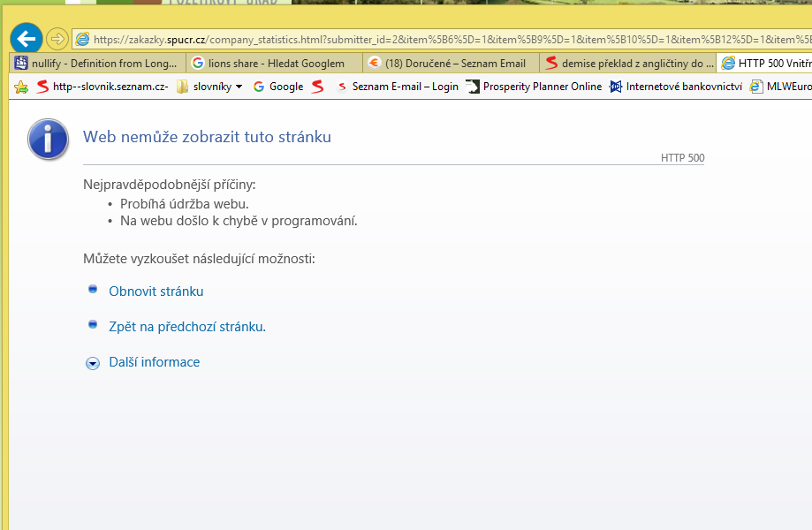
Task: Click the Forward arrow button
Action: [57, 39]
